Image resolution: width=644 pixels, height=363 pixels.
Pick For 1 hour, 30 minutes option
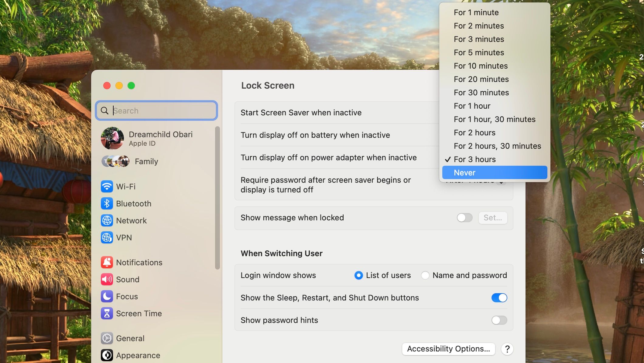[x=494, y=119]
